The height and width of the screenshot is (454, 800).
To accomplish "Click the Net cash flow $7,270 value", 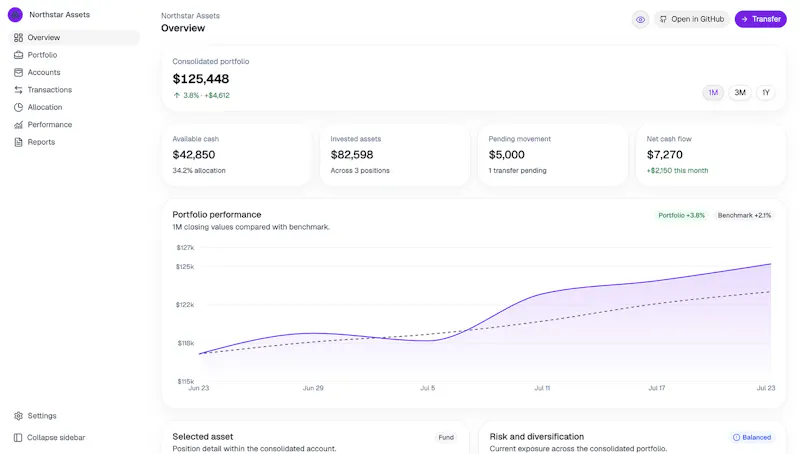I will [664, 155].
